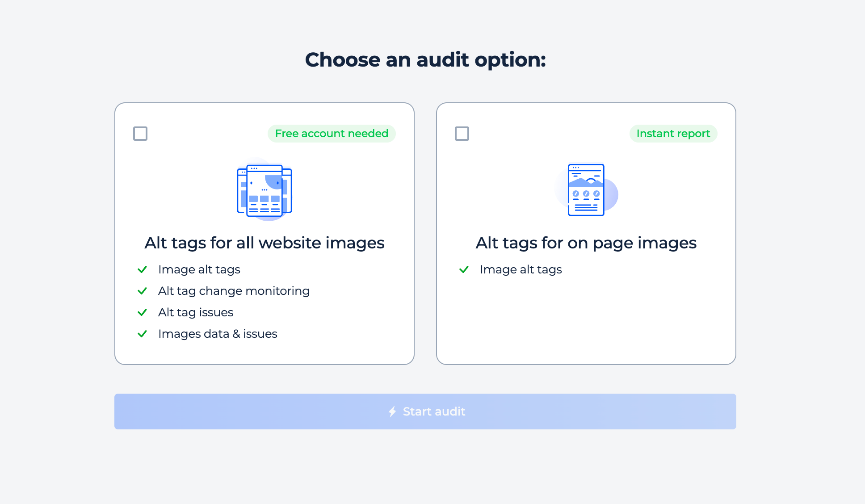Check the on page images audit checkbox
865x504 pixels.
tap(462, 134)
